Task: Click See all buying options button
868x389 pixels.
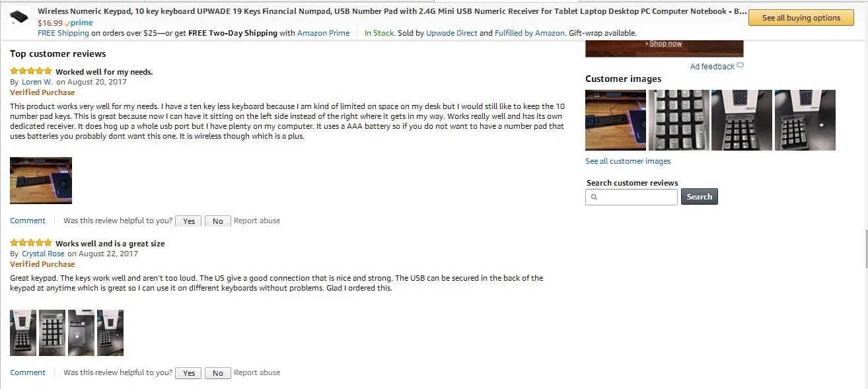Action: [x=801, y=18]
